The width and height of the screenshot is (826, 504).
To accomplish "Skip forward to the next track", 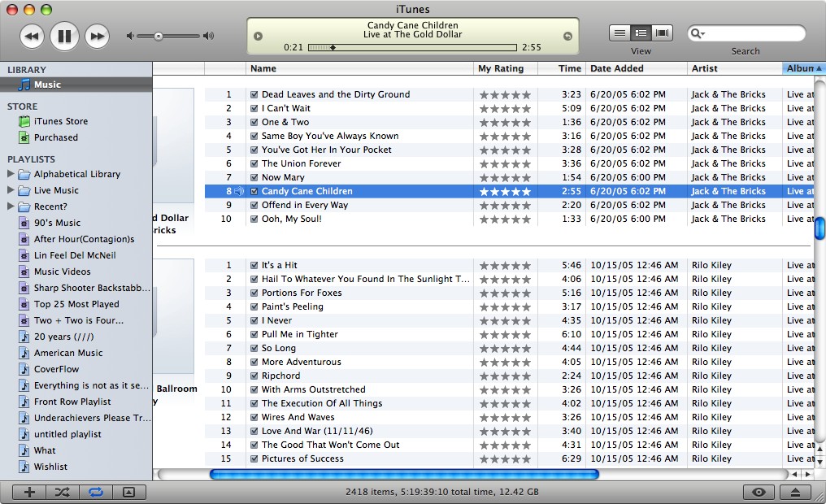I will click(97, 37).
